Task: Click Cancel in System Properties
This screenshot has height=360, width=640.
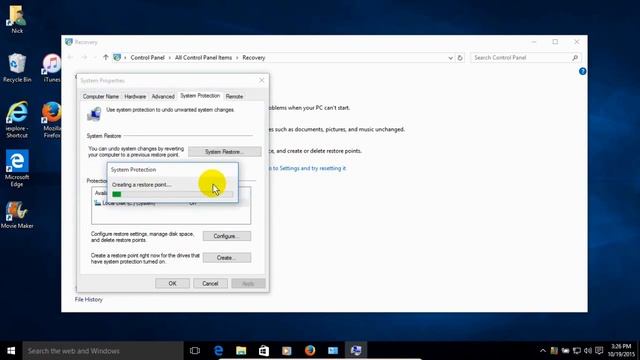Action: pos(210,283)
